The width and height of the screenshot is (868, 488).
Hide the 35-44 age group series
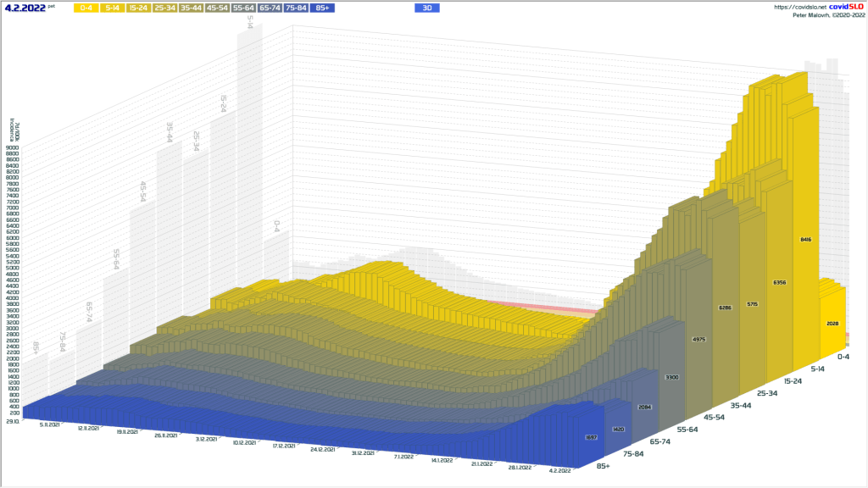(x=192, y=8)
